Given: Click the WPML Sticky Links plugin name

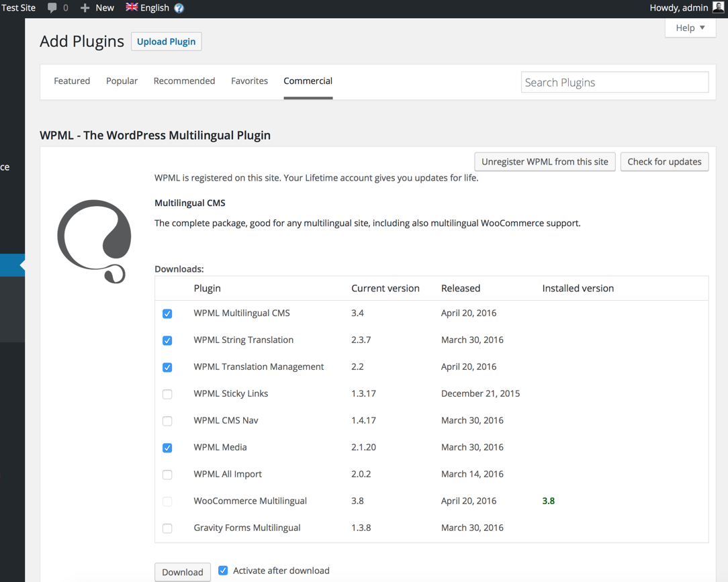Looking at the screenshot, I should (x=231, y=393).
